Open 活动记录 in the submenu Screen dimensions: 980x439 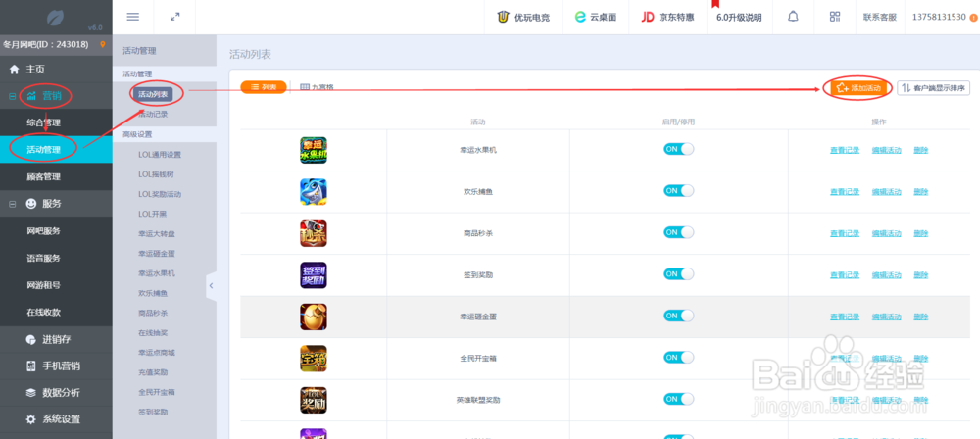[153, 115]
